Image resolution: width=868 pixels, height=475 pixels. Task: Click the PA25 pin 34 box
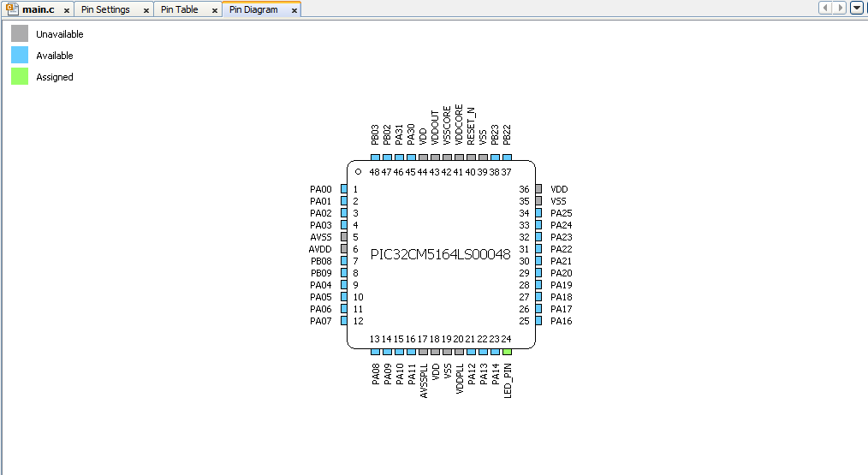point(538,213)
